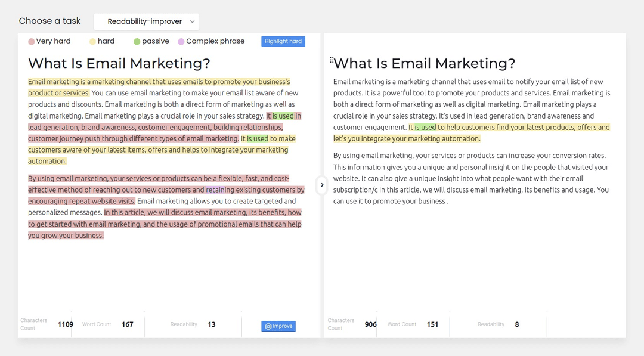The width and height of the screenshot is (644, 356).
Task: Click the right Readability score 8
Action: pyautogui.click(x=516, y=324)
